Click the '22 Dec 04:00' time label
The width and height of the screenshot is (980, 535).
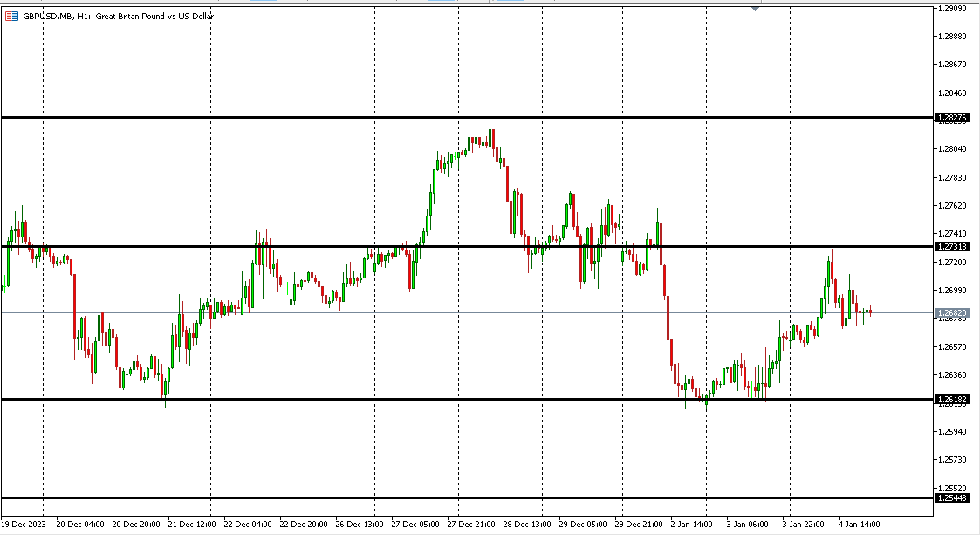click(x=248, y=525)
